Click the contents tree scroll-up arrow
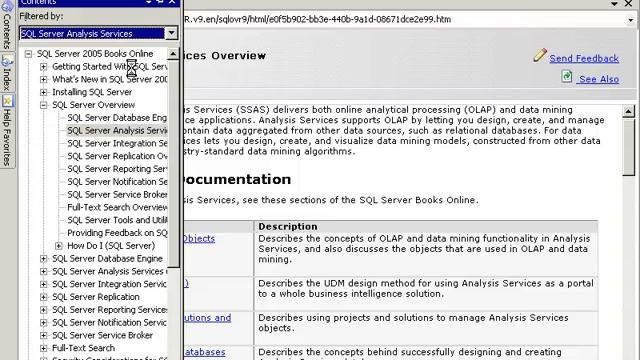 pyautogui.click(x=173, y=54)
